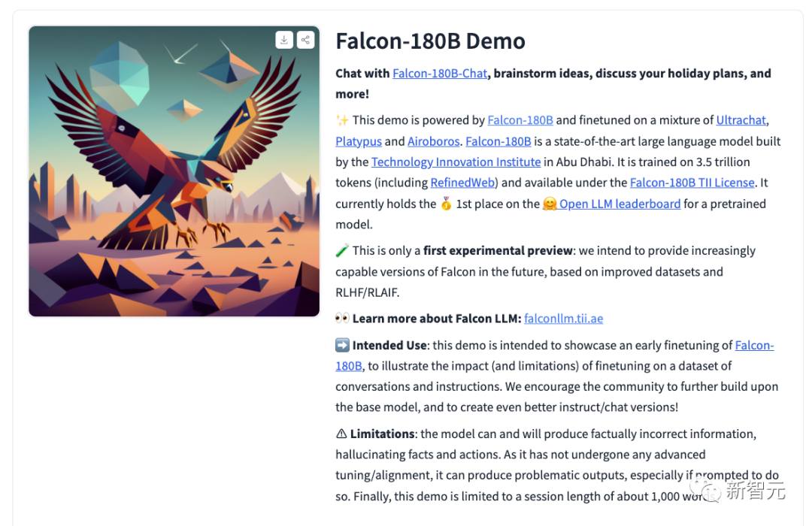Visit the Open LLM leaderboard link
The image size is (812, 526).
click(x=620, y=204)
